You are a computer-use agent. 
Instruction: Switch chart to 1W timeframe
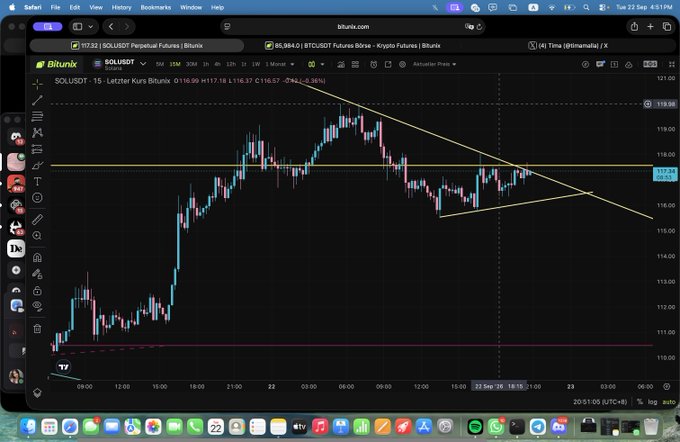coord(256,64)
